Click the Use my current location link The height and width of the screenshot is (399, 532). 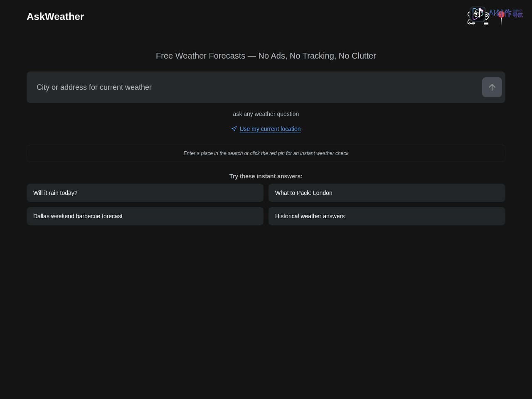click(270, 129)
